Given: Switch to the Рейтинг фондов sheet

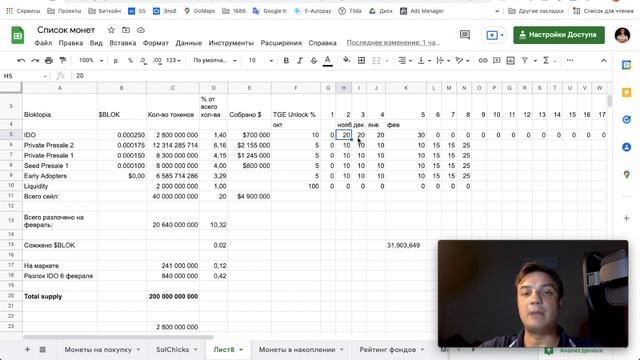Looking at the screenshot, I should coord(387,350).
